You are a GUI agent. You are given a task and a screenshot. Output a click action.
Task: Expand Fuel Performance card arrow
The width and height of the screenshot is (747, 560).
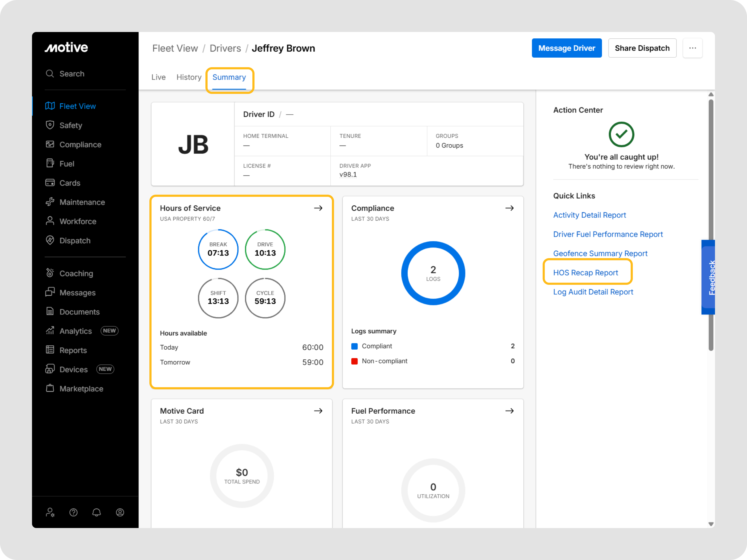pos(509,411)
